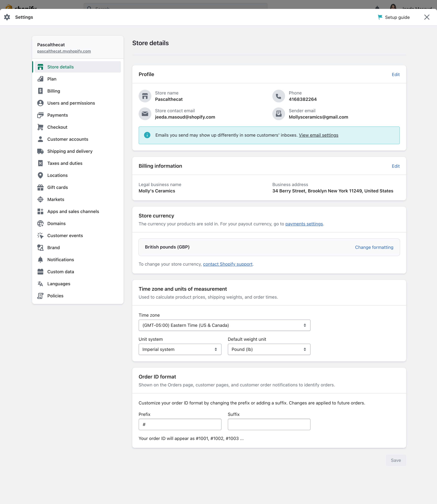
Task: Click the Molly's Ceramics legal business name
Action: click(157, 191)
